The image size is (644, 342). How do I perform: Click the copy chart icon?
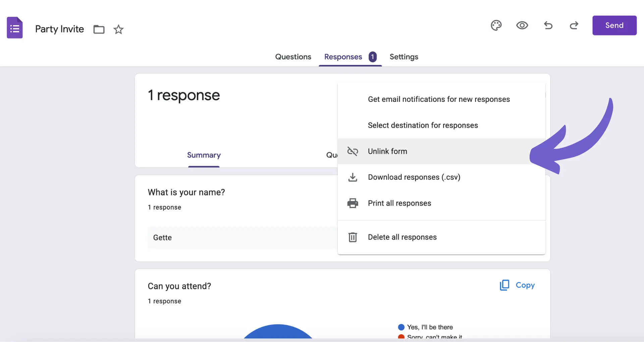pos(504,285)
